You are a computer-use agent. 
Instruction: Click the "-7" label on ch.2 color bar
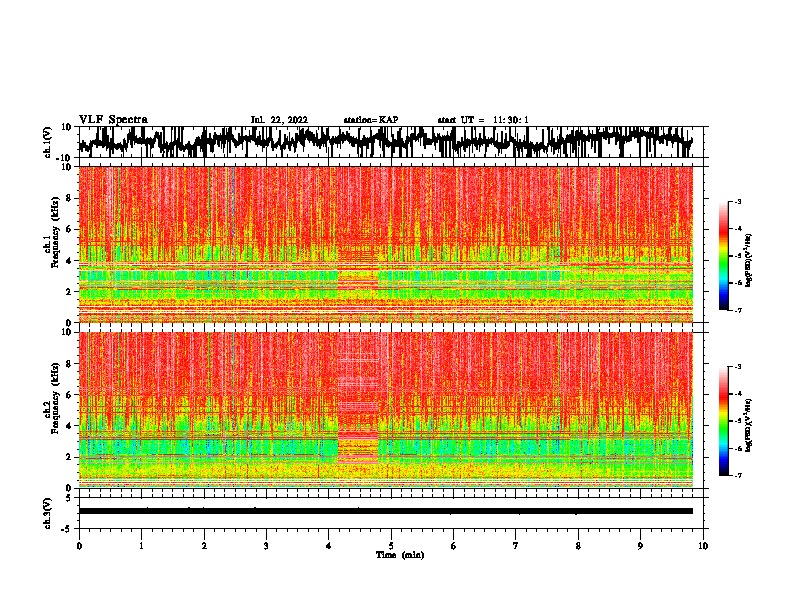tap(738, 475)
